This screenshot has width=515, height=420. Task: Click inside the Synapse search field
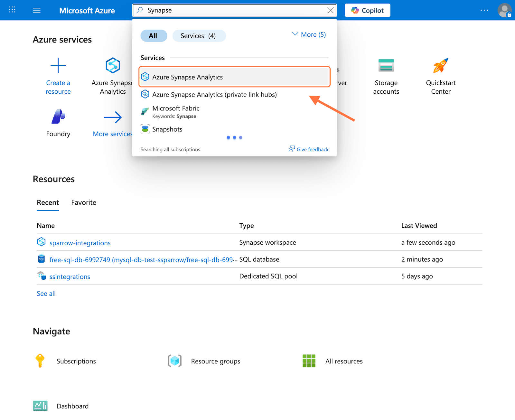pyautogui.click(x=235, y=10)
